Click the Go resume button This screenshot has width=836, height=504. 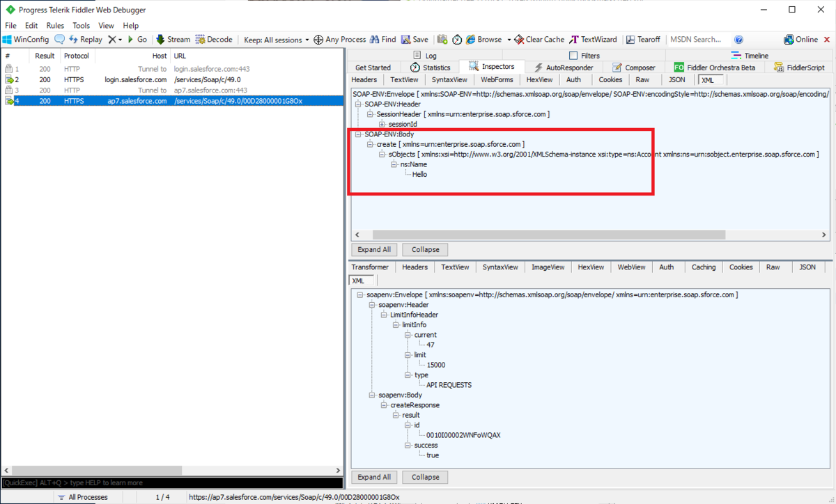pos(137,40)
